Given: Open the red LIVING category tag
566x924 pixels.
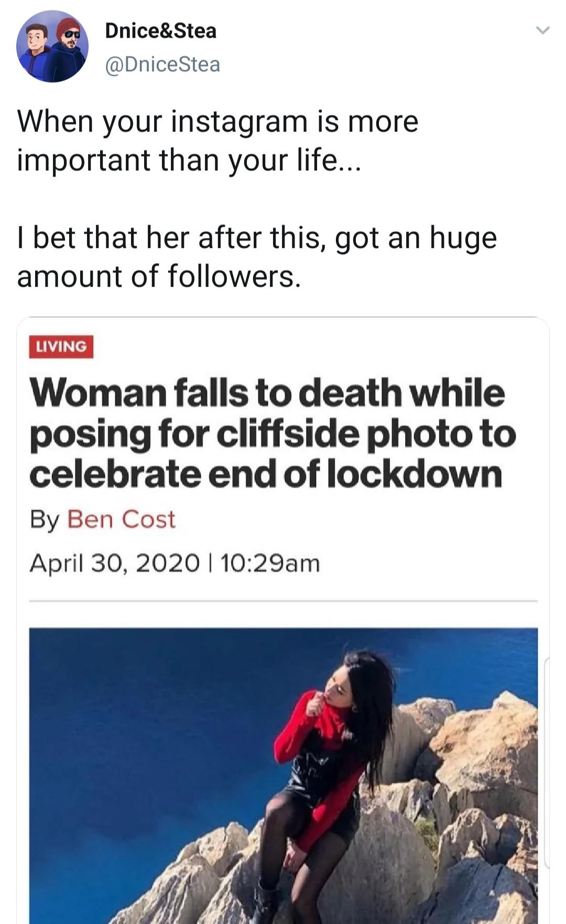Looking at the screenshot, I should pyautogui.click(x=61, y=346).
